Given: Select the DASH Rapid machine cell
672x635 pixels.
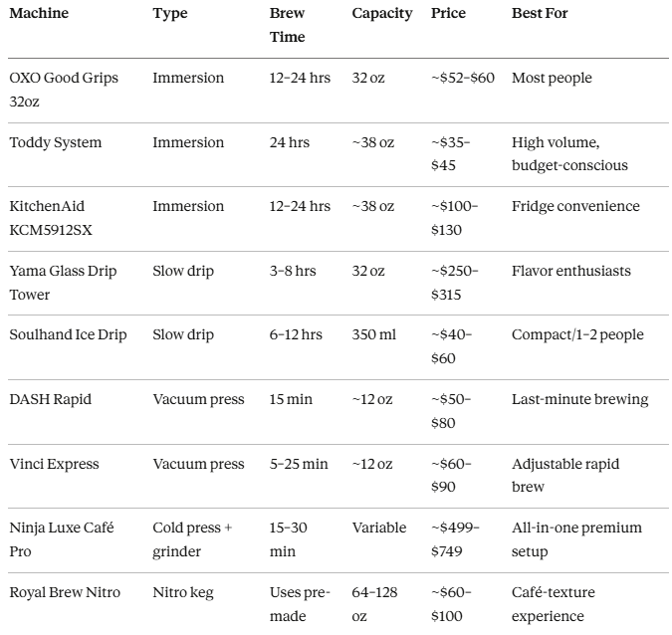Looking at the screenshot, I should point(50,399).
